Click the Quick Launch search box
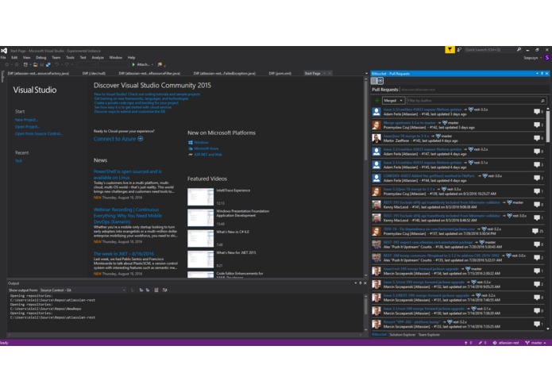Image resolution: width=552 pixels, height=392 pixels. pos(489,50)
